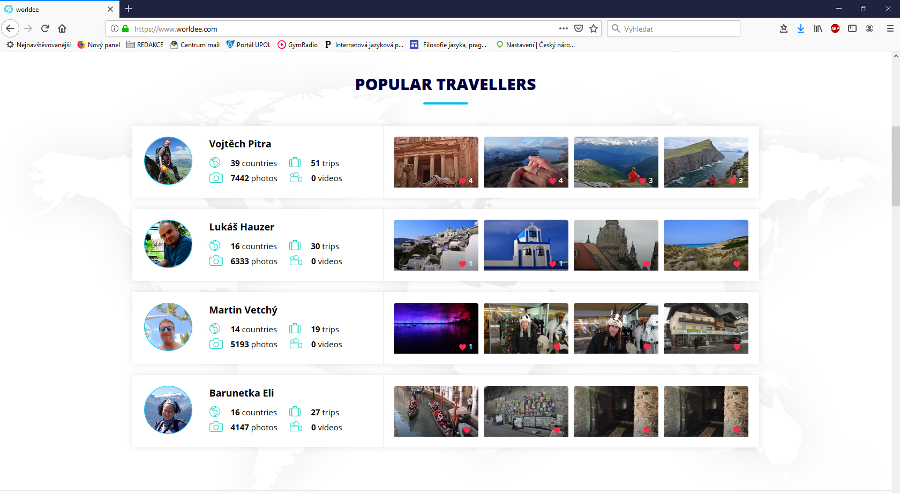This screenshot has width=900, height=493.
Task: Click the back navigation arrow
Action: click(10, 29)
